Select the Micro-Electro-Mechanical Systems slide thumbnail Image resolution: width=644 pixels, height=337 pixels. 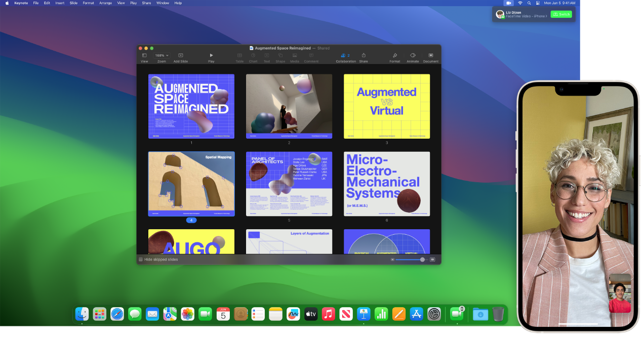pyautogui.click(x=386, y=184)
